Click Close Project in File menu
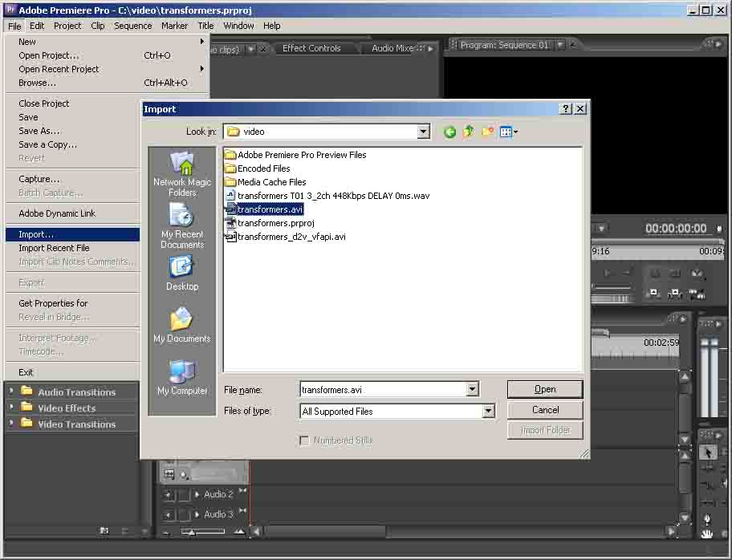The width and height of the screenshot is (732, 560). [73, 103]
